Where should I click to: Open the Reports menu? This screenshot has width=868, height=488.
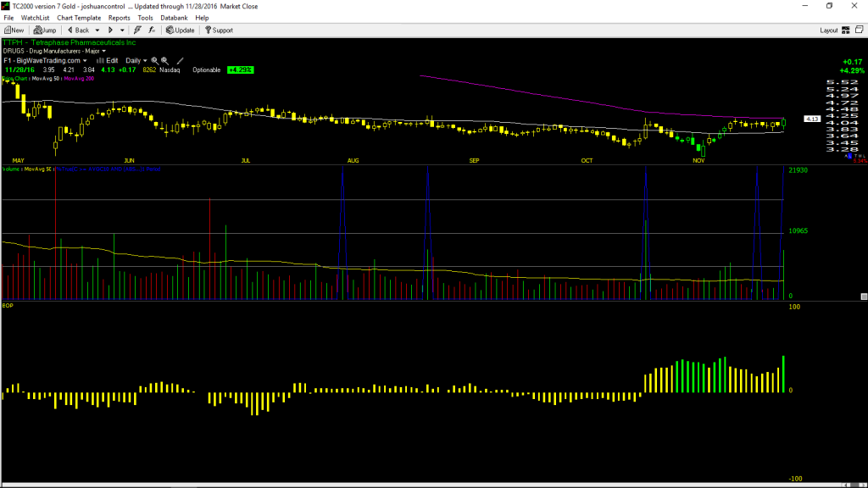coord(119,18)
